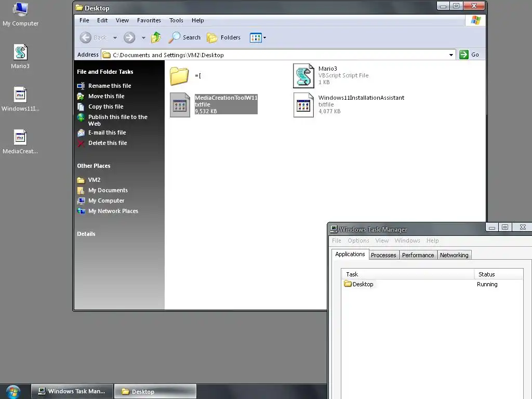The width and height of the screenshot is (532, 399).
Task: Click the Start orb on taskbar
Action: click(13, 392)
